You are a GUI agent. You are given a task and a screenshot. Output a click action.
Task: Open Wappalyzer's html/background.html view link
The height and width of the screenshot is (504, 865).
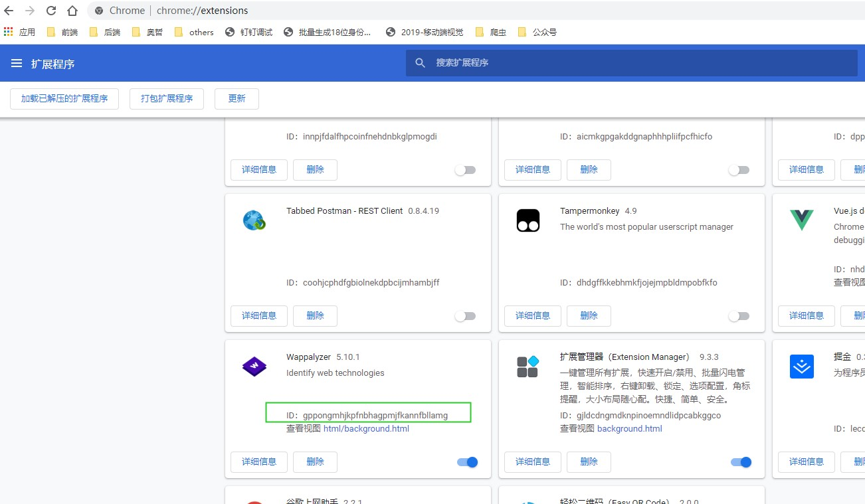366,428
